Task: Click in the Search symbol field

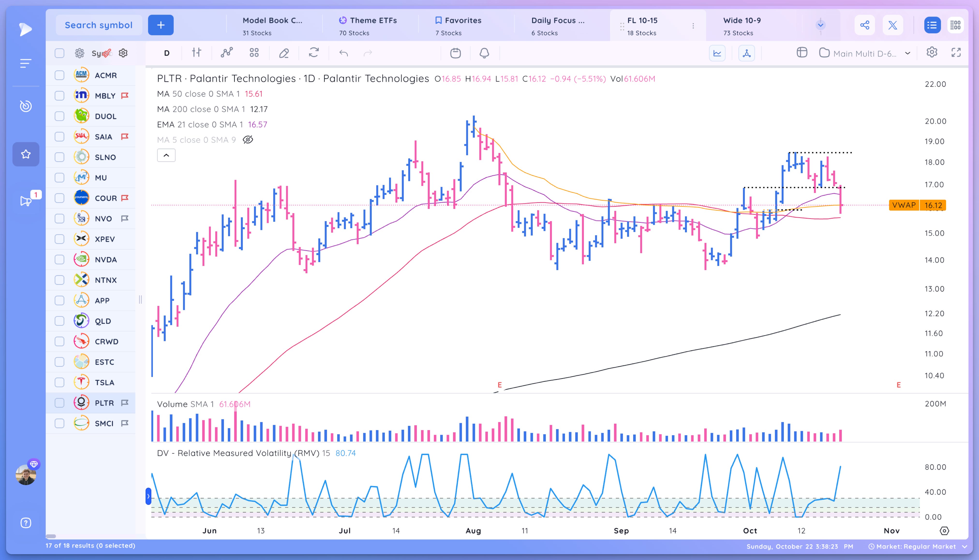Action: point(98,25)
